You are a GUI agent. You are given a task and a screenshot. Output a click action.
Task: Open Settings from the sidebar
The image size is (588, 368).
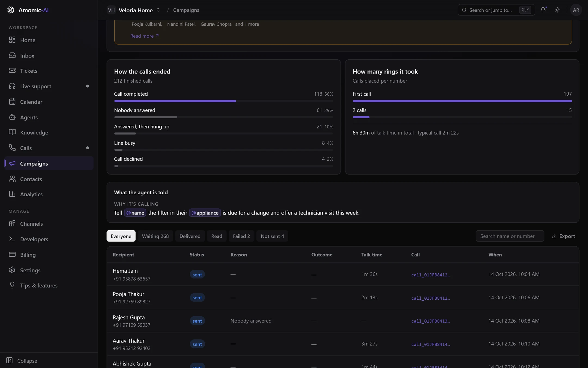pyautogui.click(x=49, y=270)
